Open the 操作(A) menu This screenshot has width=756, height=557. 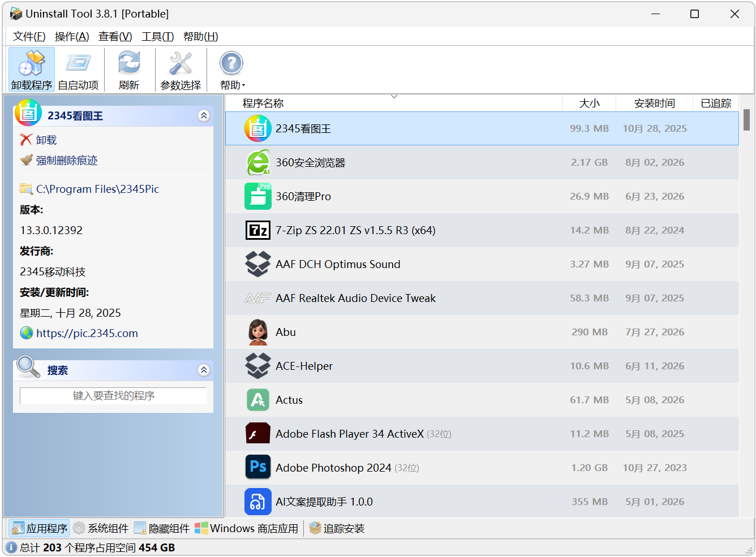(72, 37)
